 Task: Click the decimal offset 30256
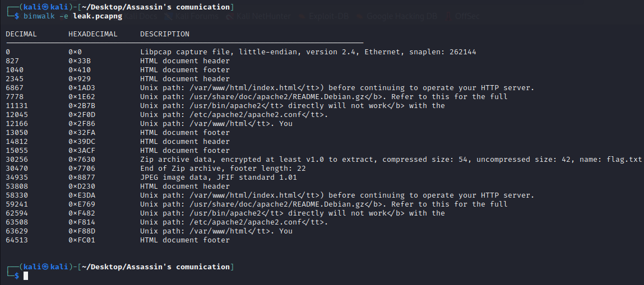click(x=17, y=160)
